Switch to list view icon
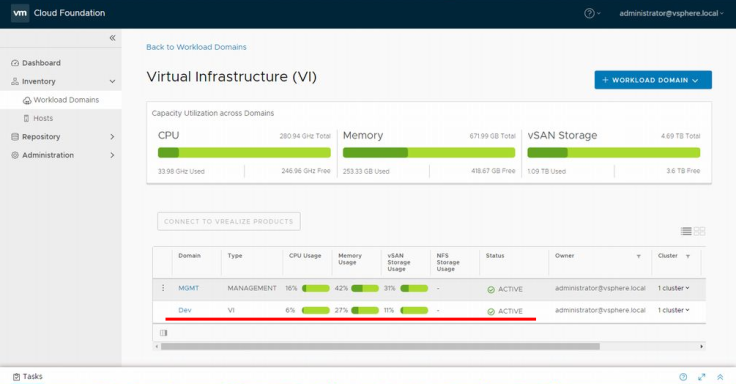Image resolution: width=736 pixels, height=384 pixels. tap(686, 231)
